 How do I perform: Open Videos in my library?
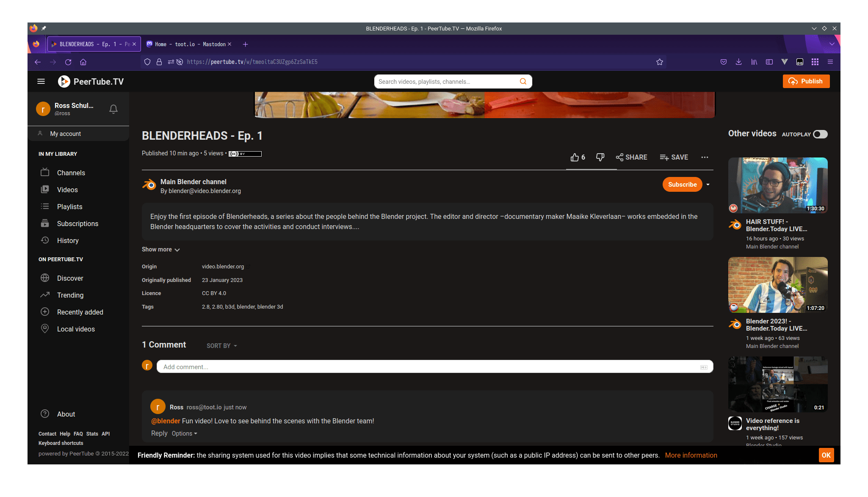coord(68,190)
